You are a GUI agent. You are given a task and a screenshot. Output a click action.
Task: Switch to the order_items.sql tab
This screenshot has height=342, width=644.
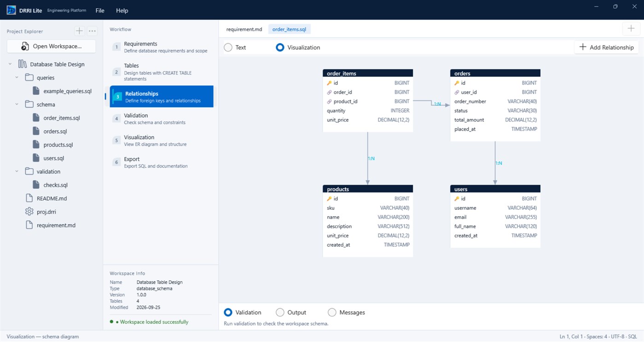(289, 29)
